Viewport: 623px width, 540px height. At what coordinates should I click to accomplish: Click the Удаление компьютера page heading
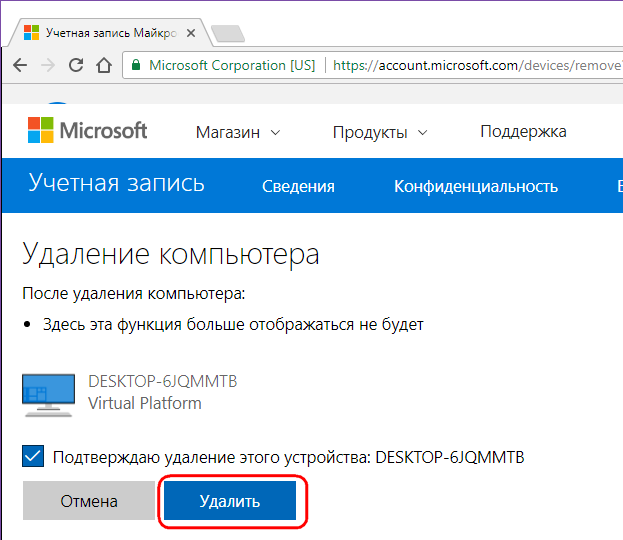[171, 254]
